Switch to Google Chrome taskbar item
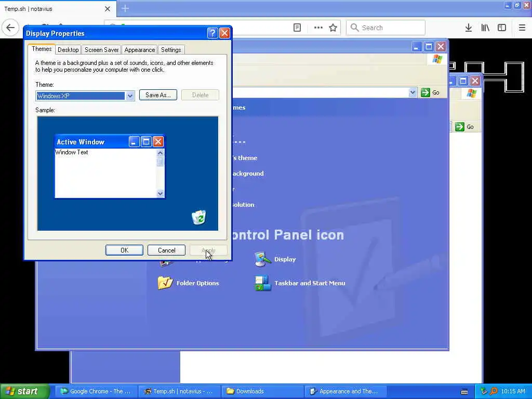Image resolution: width=532 pixels, height=399 pixels. pyautogui.click(x=96, y=391)
